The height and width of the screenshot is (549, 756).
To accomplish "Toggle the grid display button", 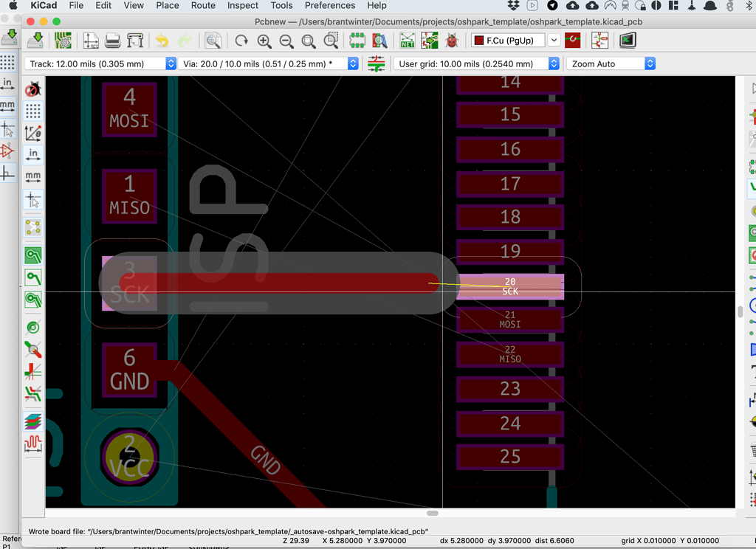I will (32, 111).
